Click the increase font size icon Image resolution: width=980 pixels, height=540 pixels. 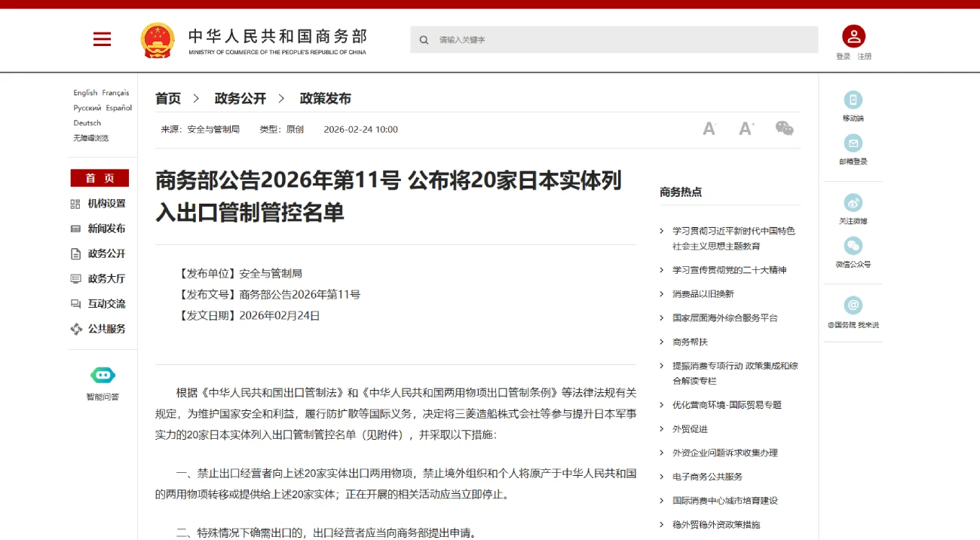pyautogui.click(x=746, y=129)
